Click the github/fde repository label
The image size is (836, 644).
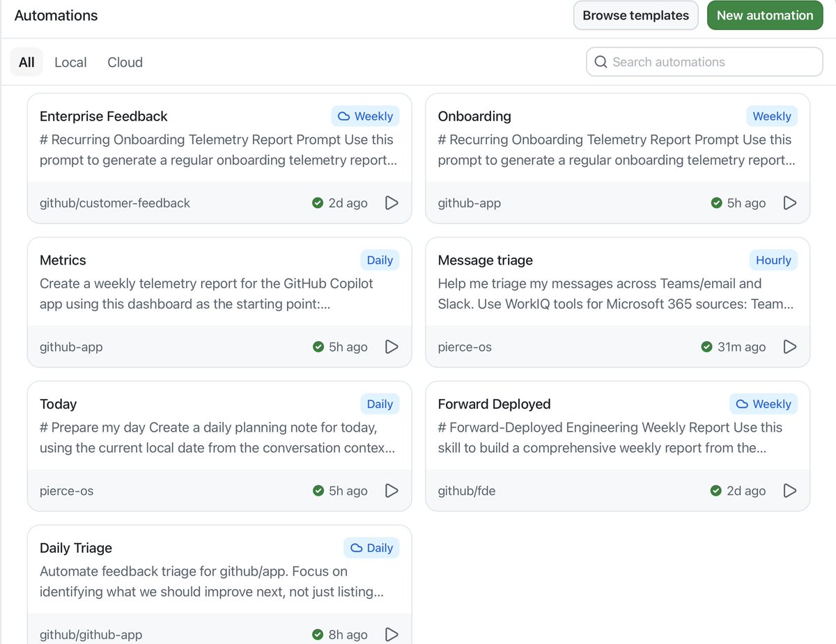[467, 491]
